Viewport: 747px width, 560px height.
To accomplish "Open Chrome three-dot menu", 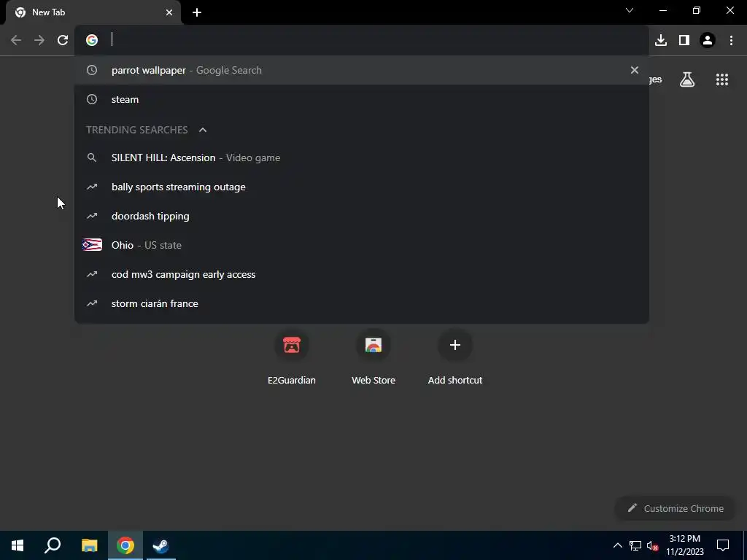I will tap(731, 40).
